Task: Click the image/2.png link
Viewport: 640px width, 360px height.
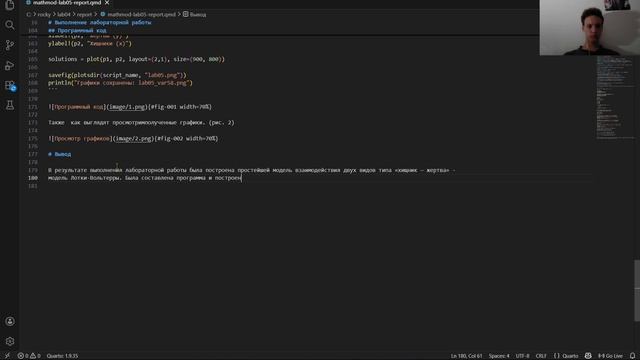Action: click(133, 139)
